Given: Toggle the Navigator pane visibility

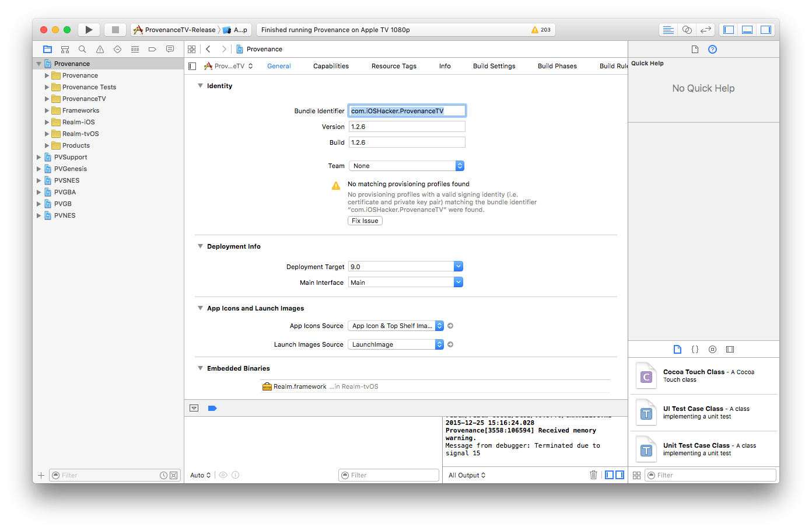Looking at the screenshot, I should (x=729, y=30).
